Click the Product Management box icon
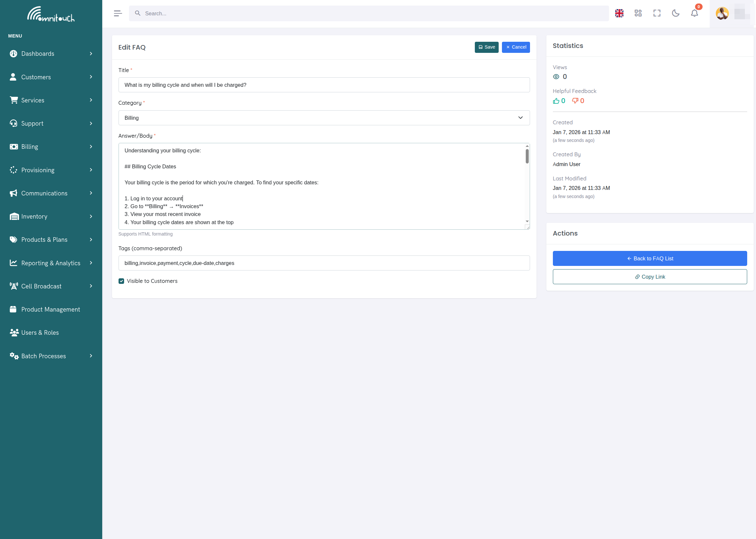This screenshot has width=756, height=539. tap(13, 309)
